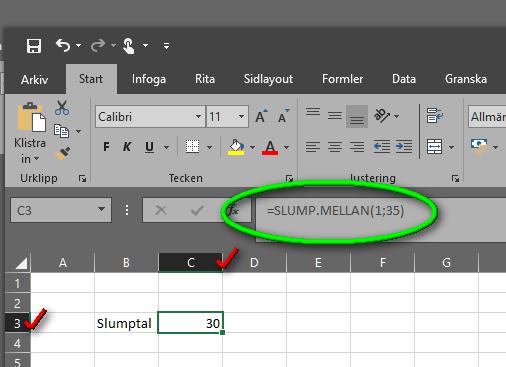Click the Cut scissors icon
The width and height of the screenshot is (506, 367).
(62, 108)
